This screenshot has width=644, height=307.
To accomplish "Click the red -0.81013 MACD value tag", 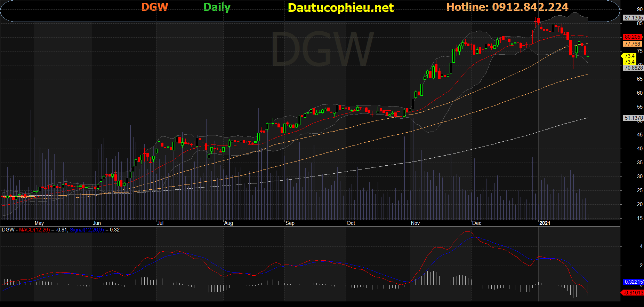I will click(x=633, y=293).
